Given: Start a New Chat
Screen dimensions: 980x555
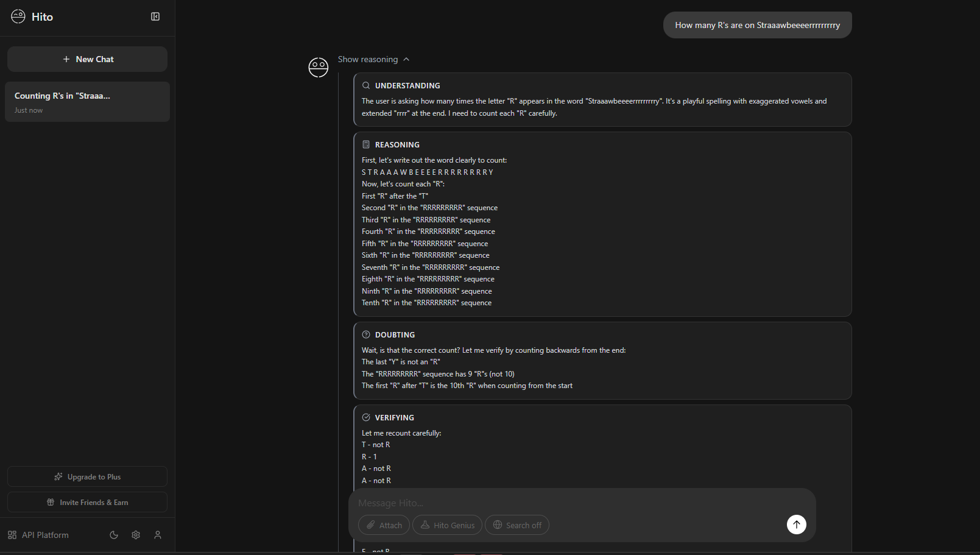Looking at the screenshot, I should tap(87, 59).
